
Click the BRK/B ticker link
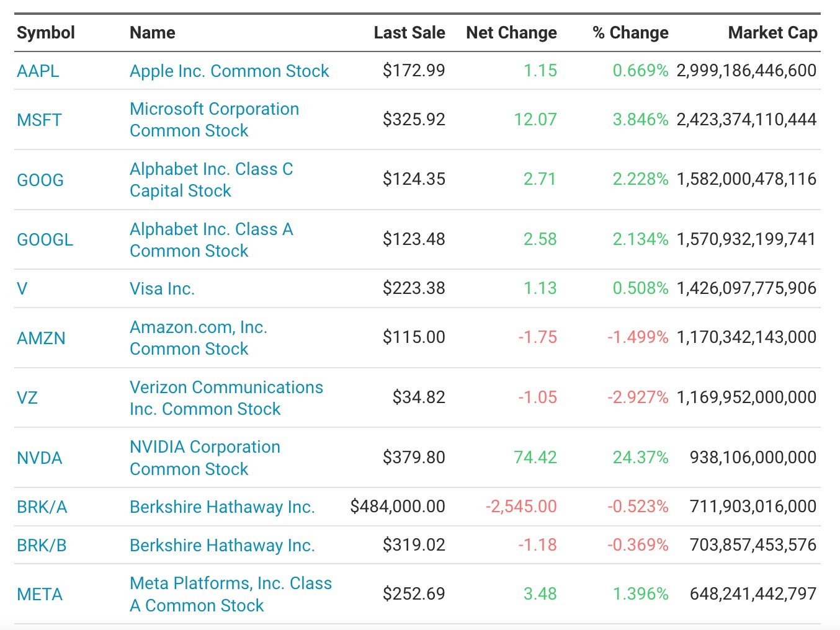[42, 545]
